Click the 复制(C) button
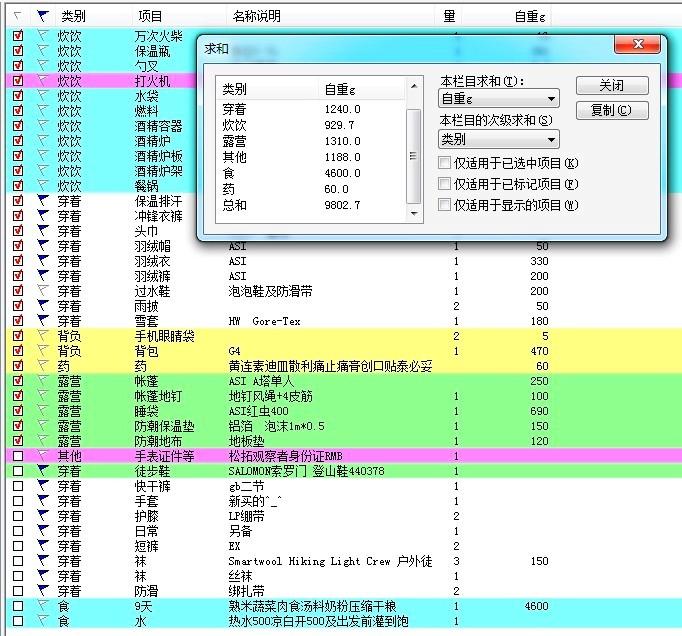 (612, 110)
